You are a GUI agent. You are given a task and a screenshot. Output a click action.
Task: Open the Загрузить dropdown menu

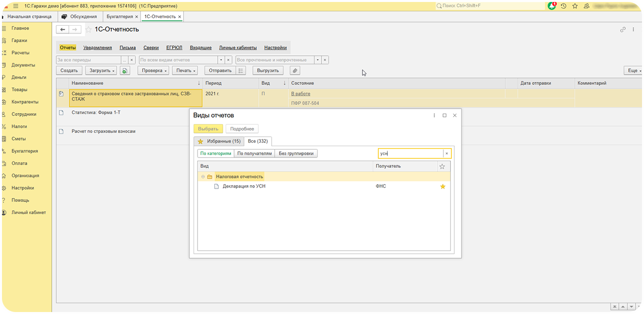(x=101, y=71)
